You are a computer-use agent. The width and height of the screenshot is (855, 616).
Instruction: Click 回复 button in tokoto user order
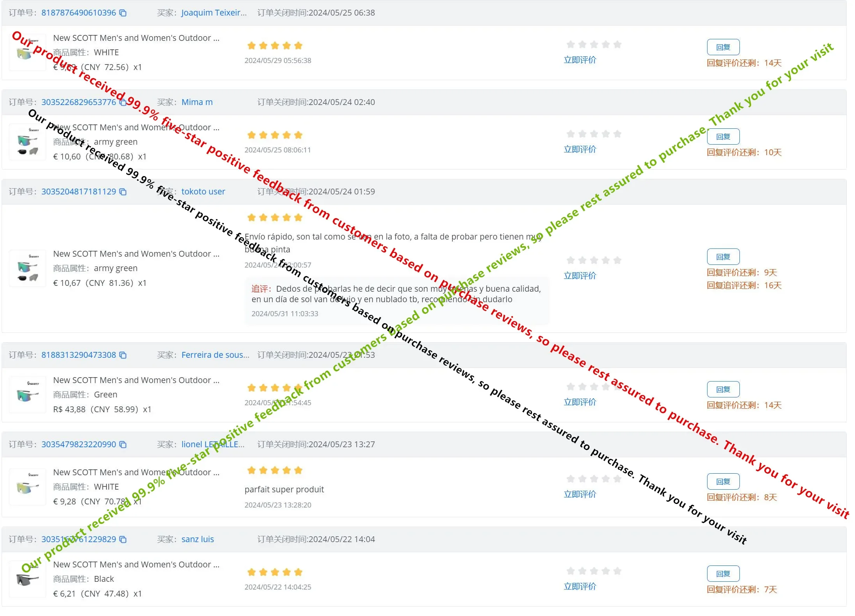(x=723, y=257)
